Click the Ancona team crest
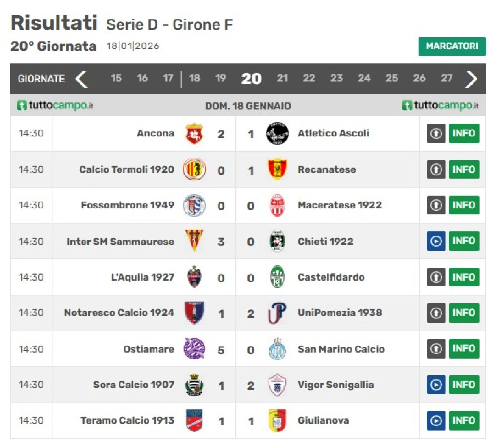The height and width of the screenshot is (444, 504). click(x=194, y=134)
